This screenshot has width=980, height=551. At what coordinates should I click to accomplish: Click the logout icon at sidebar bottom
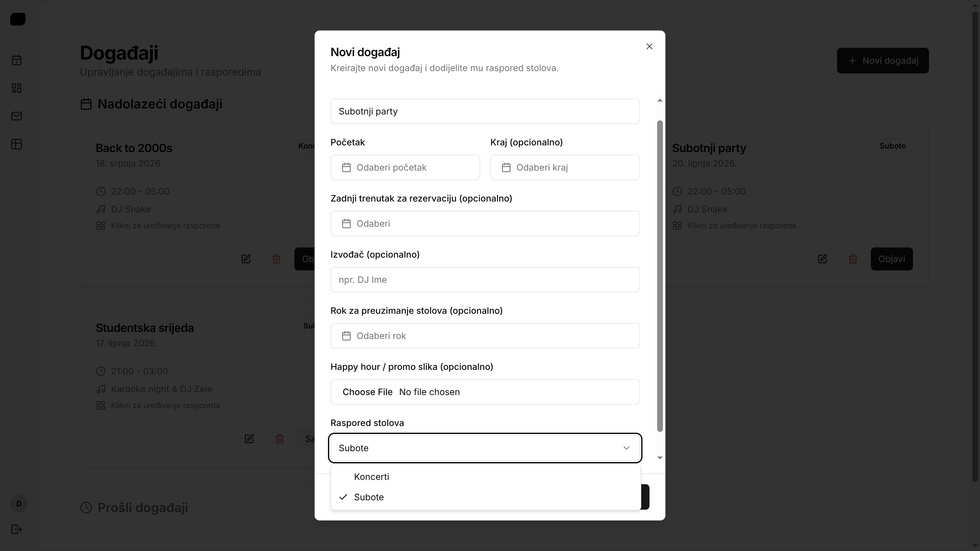[x=16, y=529]
